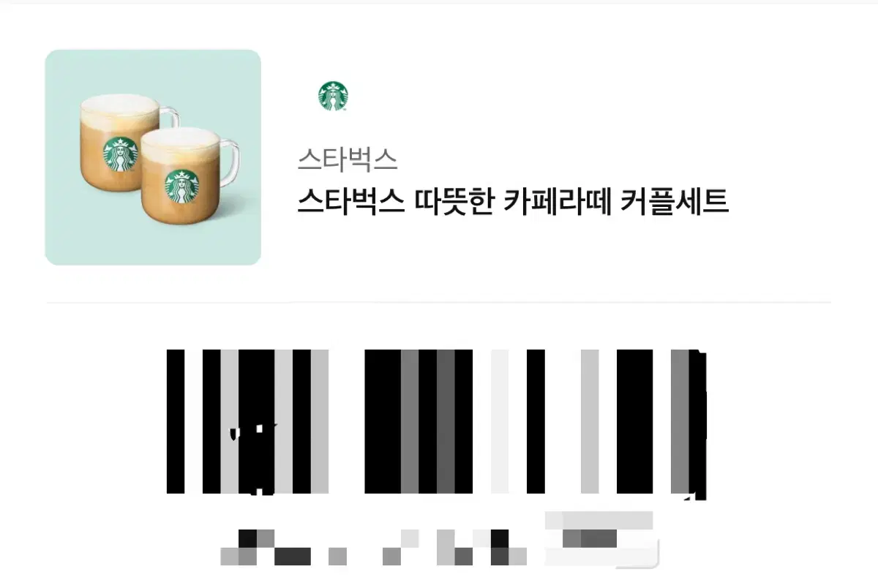The height and width of the screenshot is (588, 878).
Task: Open the gray 스타벅스 brand name label
Action: [x=348, y=158]
